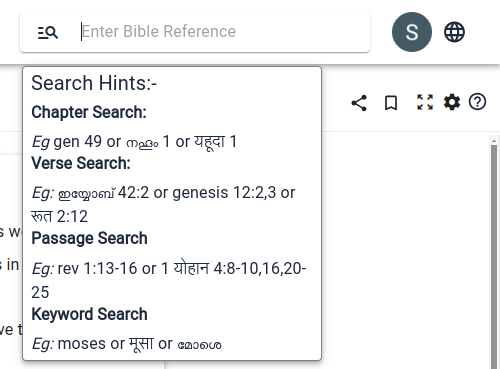
Task: Open the globe language selector
Action: pyautogui.click(x=454, y=32)
